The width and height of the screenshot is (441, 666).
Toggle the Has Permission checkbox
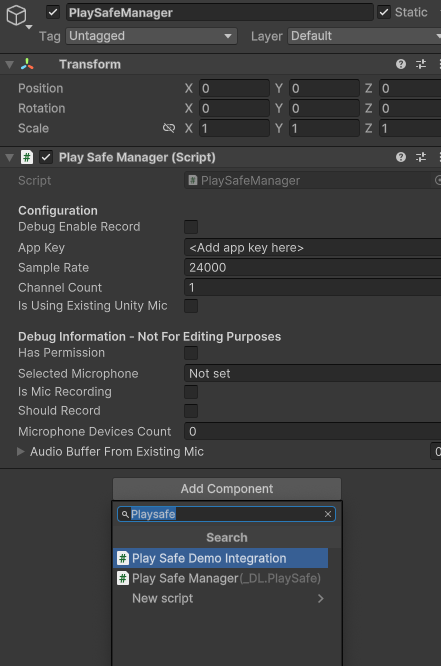coord(191,353)
